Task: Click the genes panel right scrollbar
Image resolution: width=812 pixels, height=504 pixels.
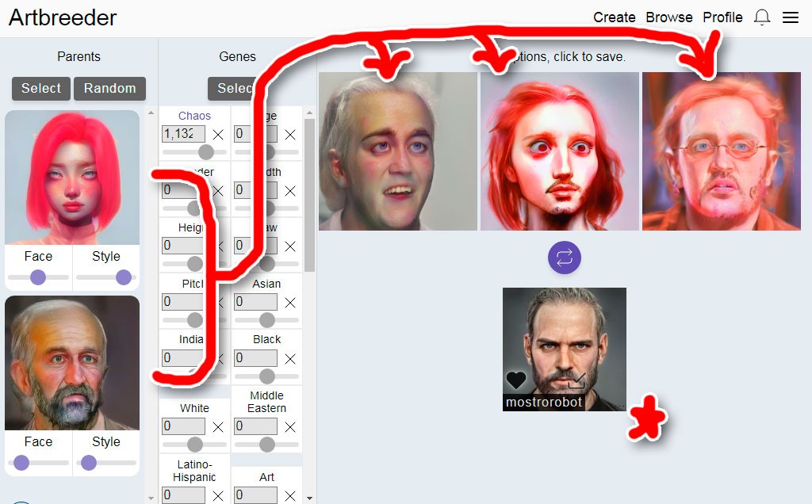Action: tap(310, 195)
